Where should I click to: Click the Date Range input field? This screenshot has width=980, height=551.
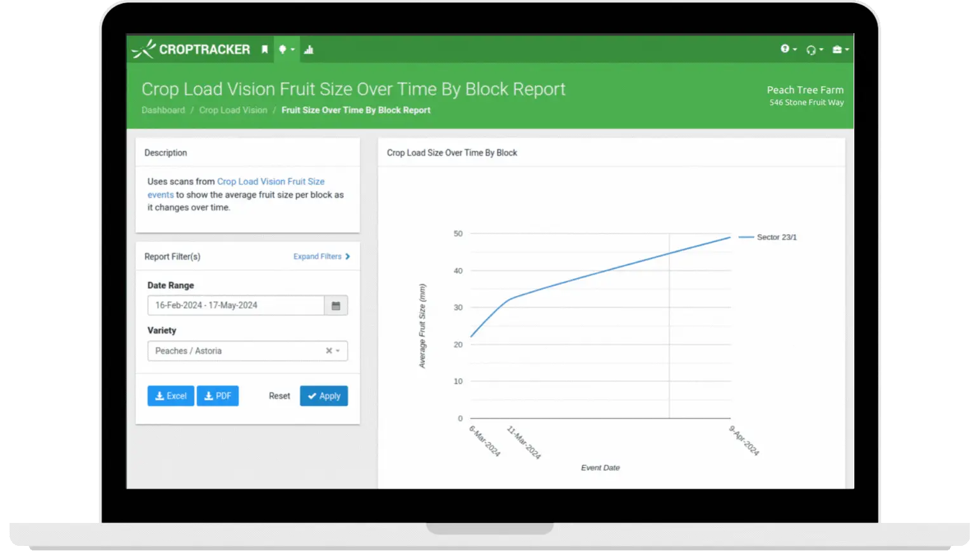coord(236,305)
